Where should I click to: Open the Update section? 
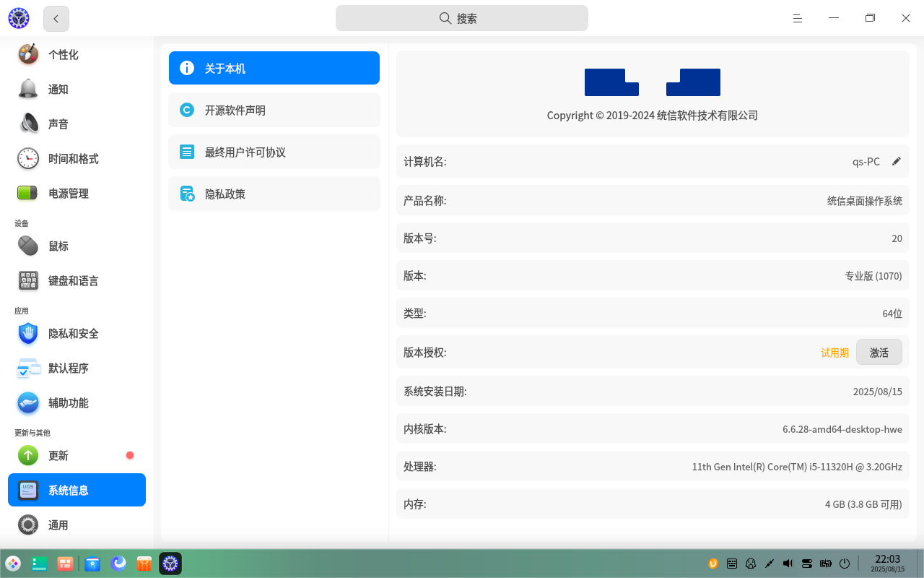coord(58,456)
